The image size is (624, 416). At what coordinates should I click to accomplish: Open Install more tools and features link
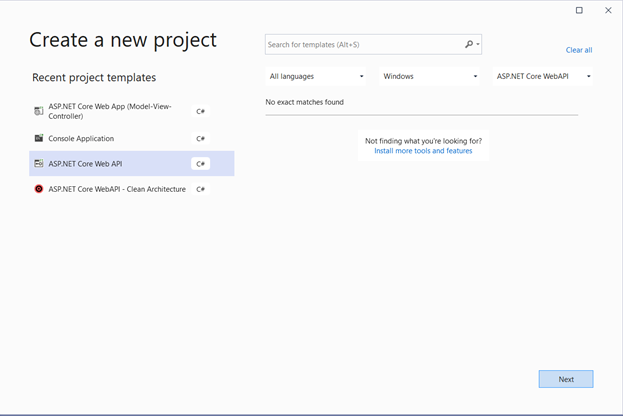click(423, 151)
